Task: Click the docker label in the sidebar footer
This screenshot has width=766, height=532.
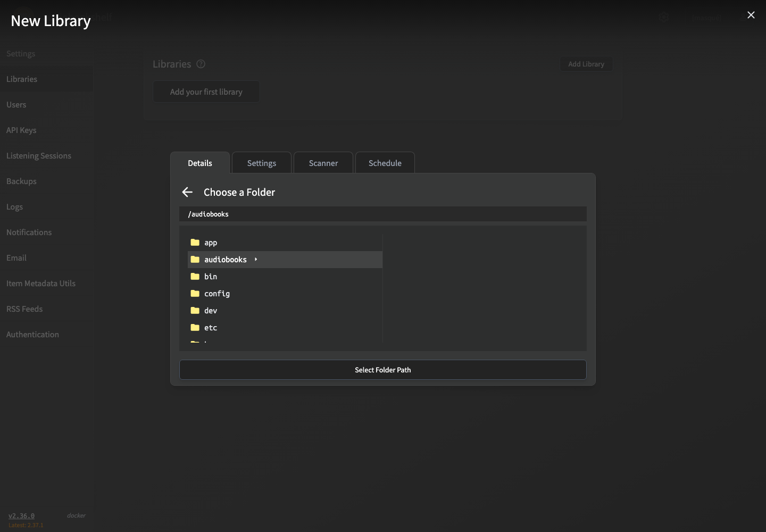Action: point(76,516)
